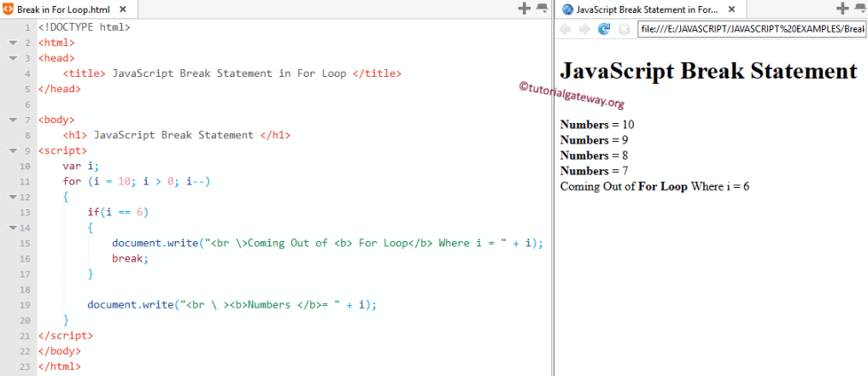
Task: Click the for loop header on line 11
Action: click(x=136, y=182)
